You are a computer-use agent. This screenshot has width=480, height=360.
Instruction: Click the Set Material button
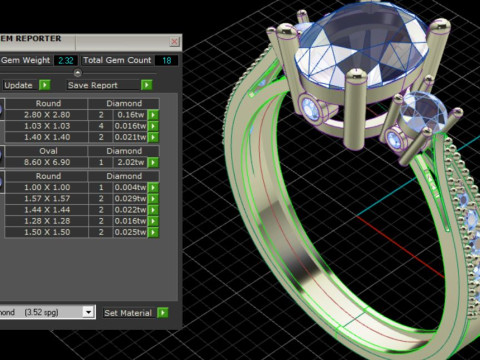tap(129, 313)
